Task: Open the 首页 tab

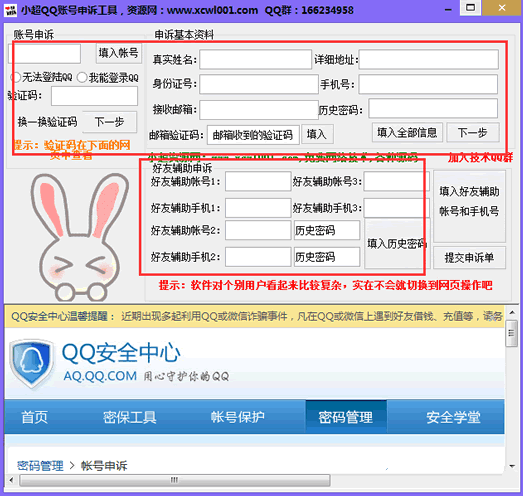Action: pyautogui.click(x=34, y=417)
